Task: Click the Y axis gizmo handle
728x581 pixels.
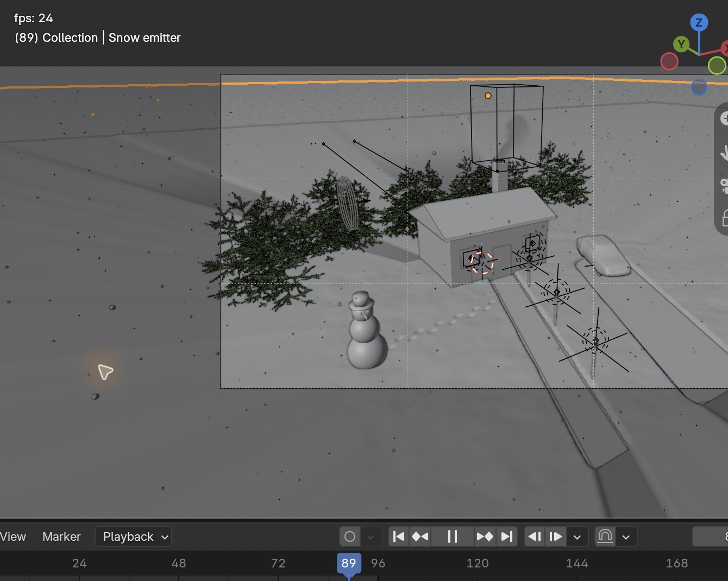Action: pos(681,45)
